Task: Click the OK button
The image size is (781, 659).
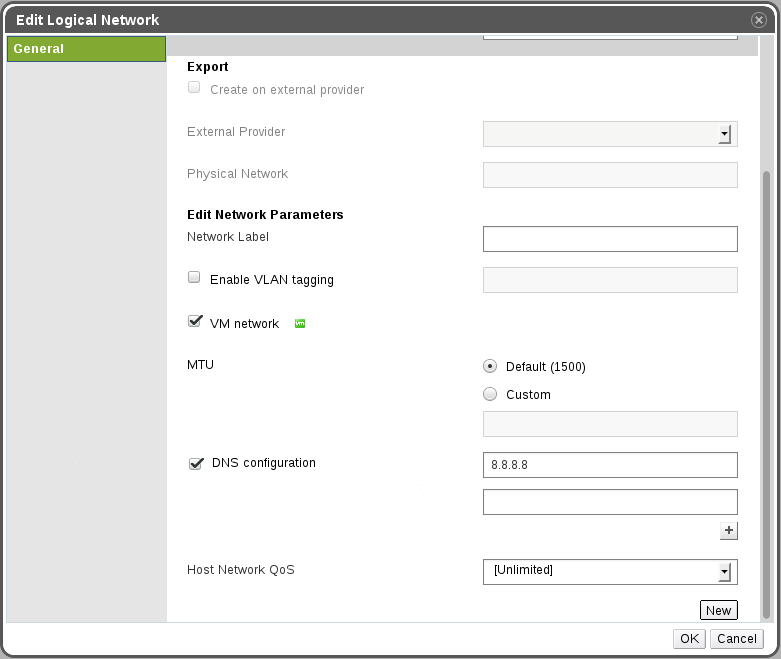Action: coord(690,639)
